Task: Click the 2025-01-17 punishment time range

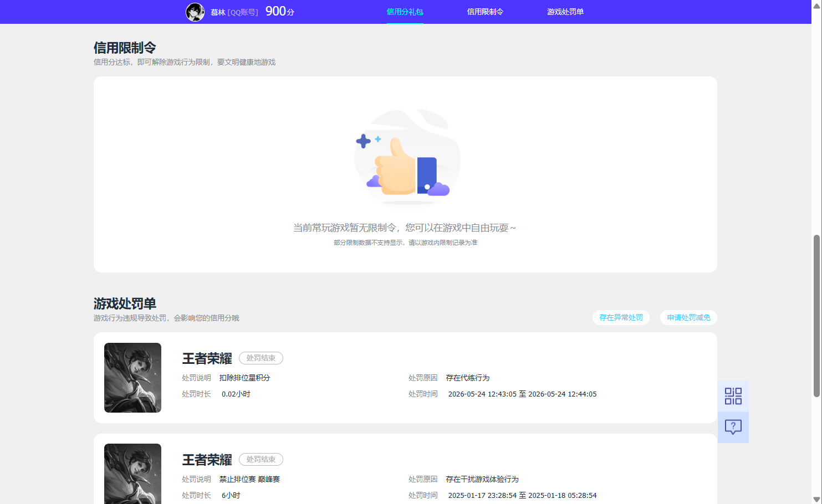Action: pos(522,495)
